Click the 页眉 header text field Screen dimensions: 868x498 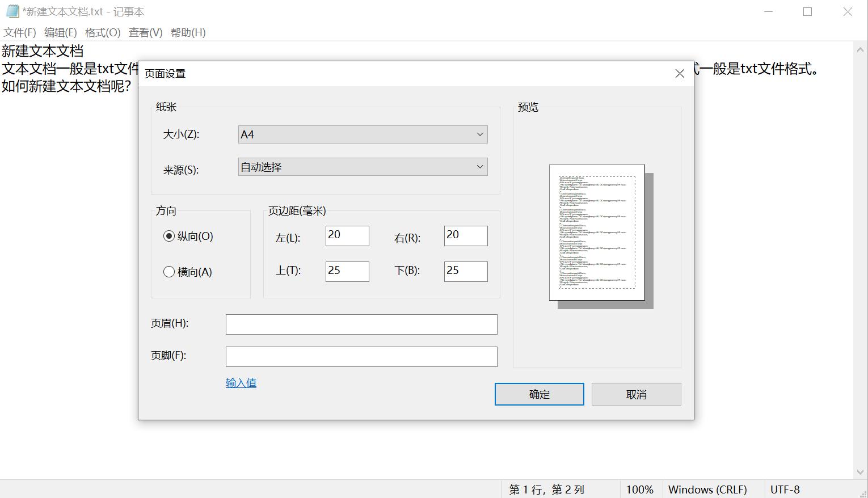pos(361,324)
